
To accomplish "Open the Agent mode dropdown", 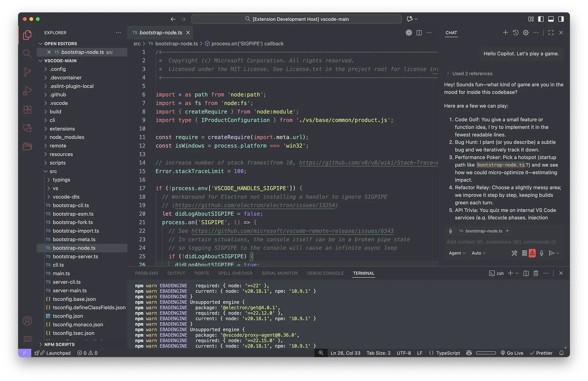I will pos(456,253).
